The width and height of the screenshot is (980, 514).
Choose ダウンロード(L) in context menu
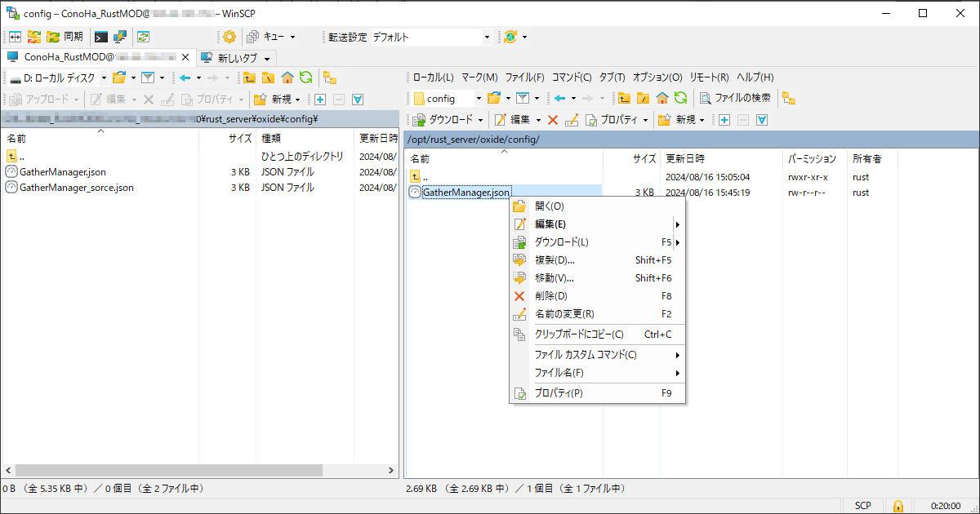[597, 242]
